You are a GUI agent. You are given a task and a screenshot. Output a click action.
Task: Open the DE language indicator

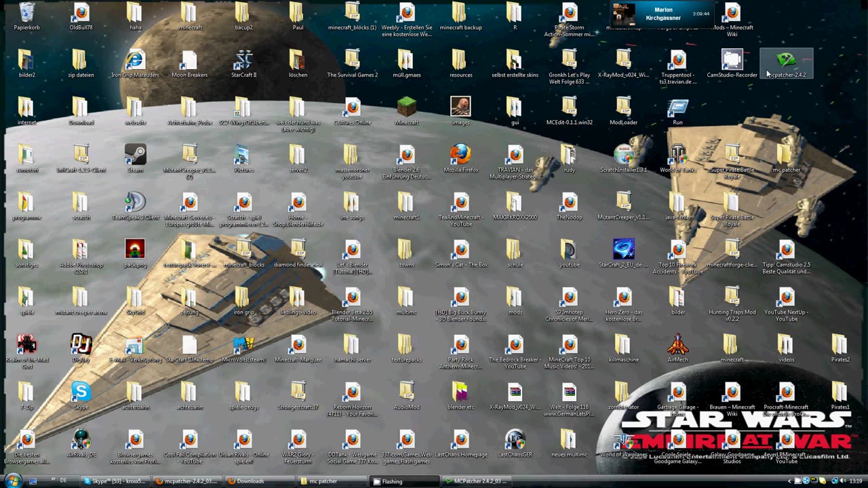(x=64, y=481)
